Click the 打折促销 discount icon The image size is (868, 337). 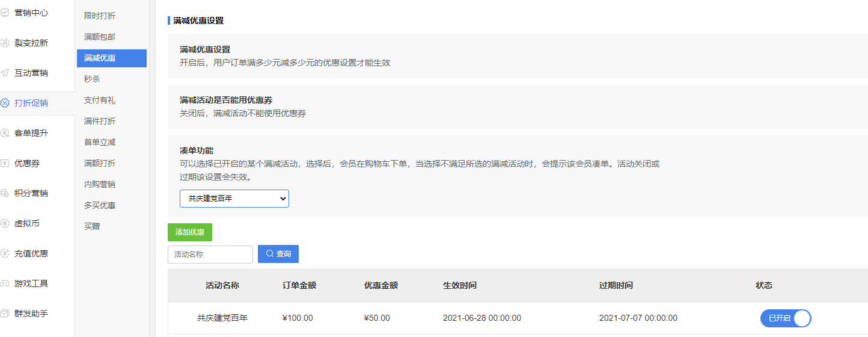[5, 103]
